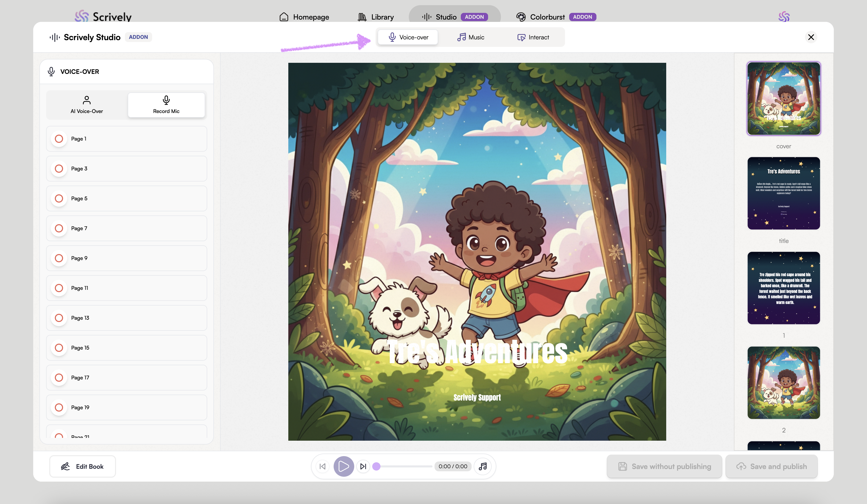Click the play button in audio player

coord(343,466)
